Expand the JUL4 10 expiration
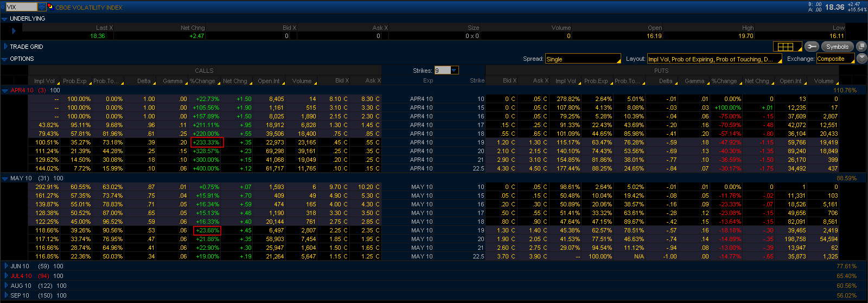Image resolution: width=868 pixels, height=303 pixels. [7, 276]
